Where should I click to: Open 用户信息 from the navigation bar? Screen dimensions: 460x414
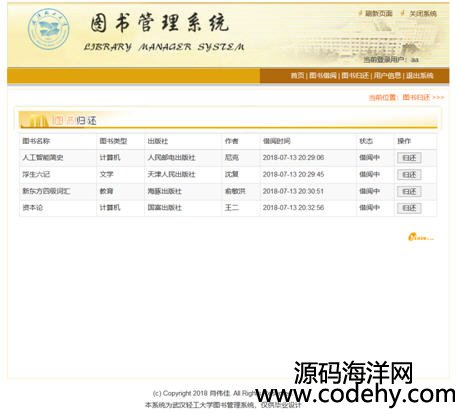[387, 75]
